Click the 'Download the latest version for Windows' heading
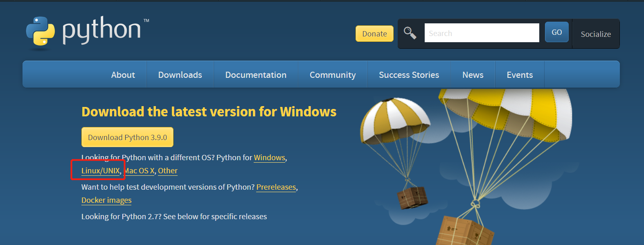644x245 pixels. (x=209, y=111)
